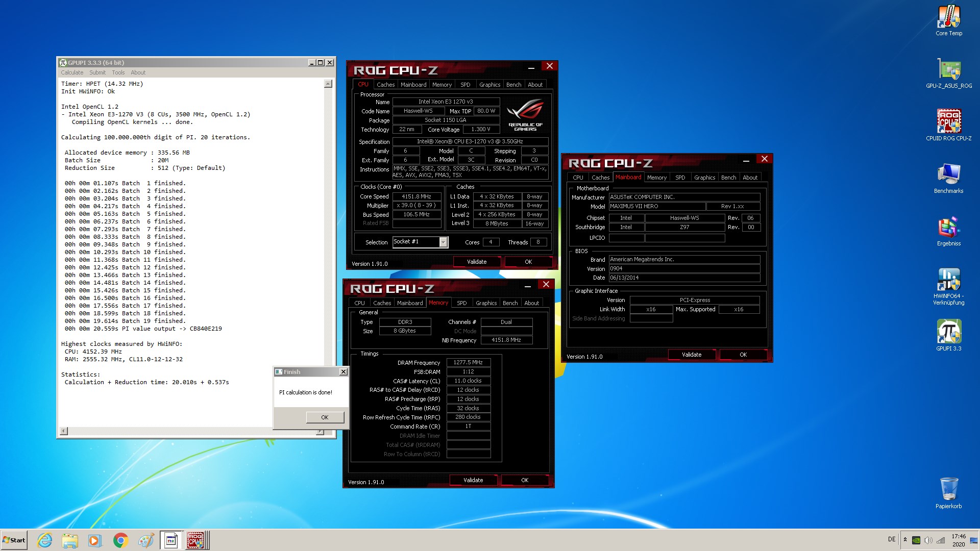Click the Start button

point(14,540)
